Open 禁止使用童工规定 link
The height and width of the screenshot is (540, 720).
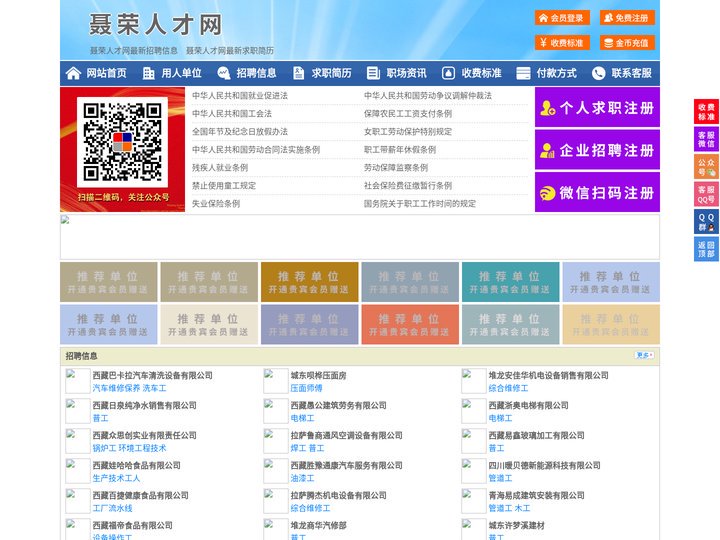[x=224, y=186]
